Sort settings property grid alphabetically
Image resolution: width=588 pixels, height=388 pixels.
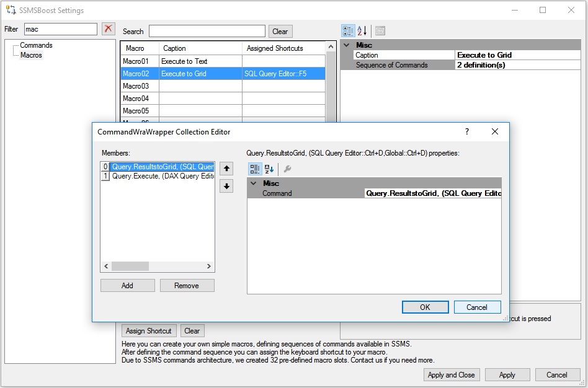[362, 31]
